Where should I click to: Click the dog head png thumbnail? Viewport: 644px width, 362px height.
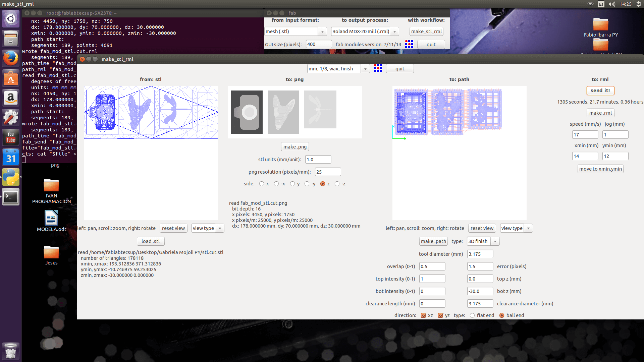tap(283, 112)
